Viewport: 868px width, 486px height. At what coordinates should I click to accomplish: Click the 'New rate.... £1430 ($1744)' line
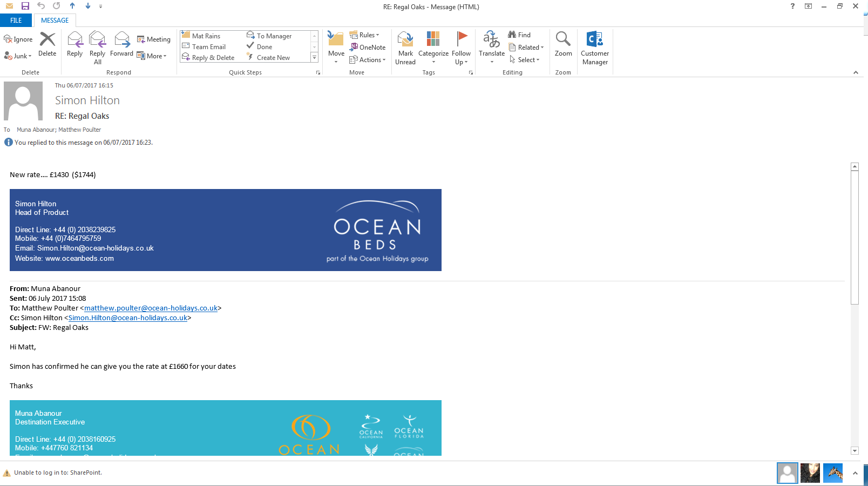[53, 175]
